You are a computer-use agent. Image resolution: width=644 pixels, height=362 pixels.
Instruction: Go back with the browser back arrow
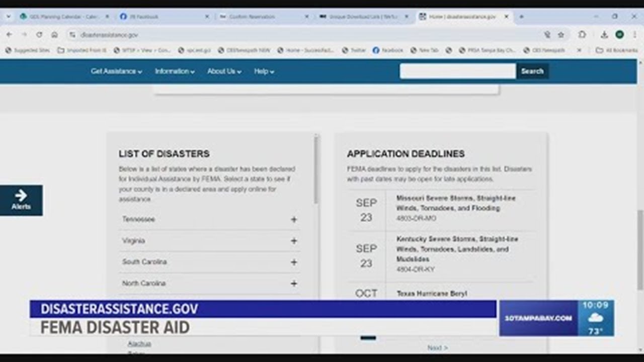[x=9, y=35]
